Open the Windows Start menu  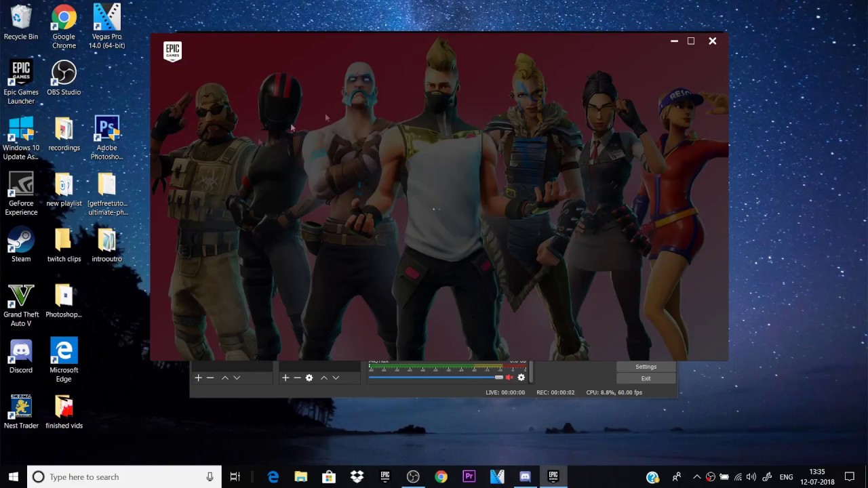coord(14,476)
